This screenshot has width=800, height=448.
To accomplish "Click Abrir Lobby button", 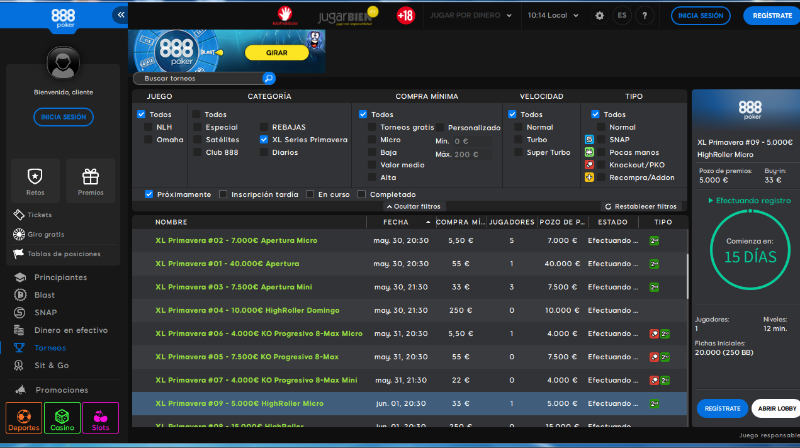I will [x=776, y=409].
